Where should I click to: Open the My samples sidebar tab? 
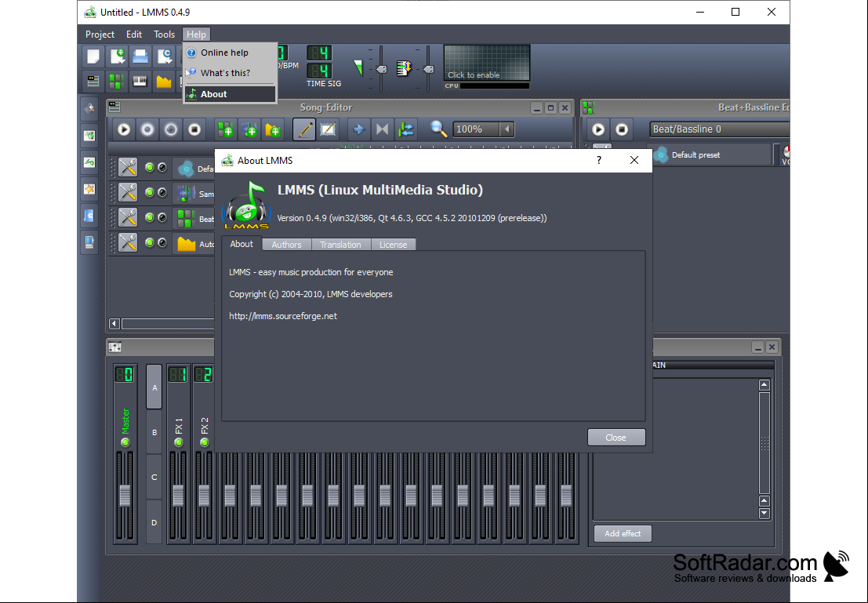89,162
